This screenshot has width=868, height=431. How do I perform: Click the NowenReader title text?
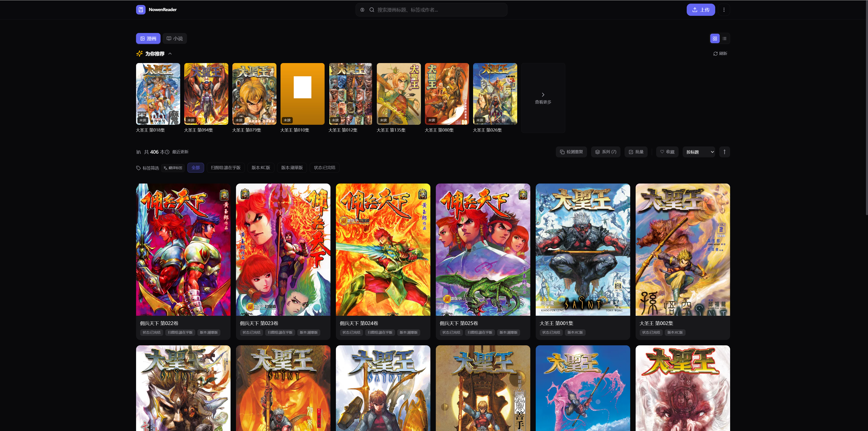163,10
